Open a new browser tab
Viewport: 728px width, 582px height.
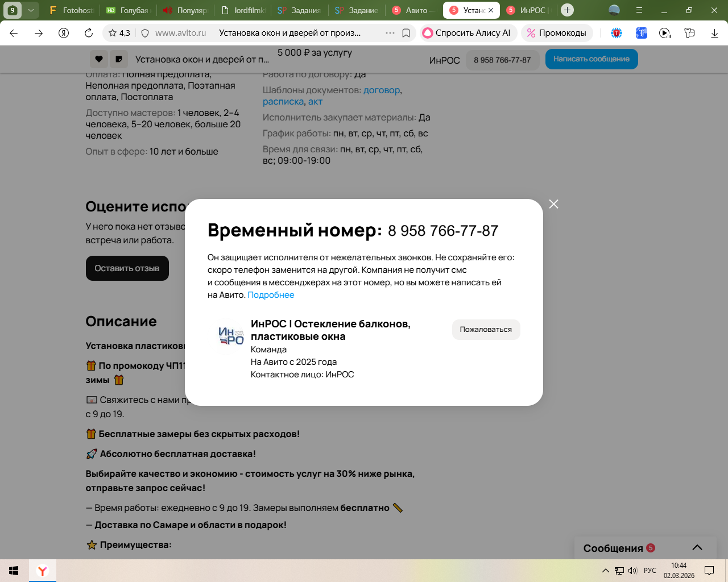[x=567, y=10]
